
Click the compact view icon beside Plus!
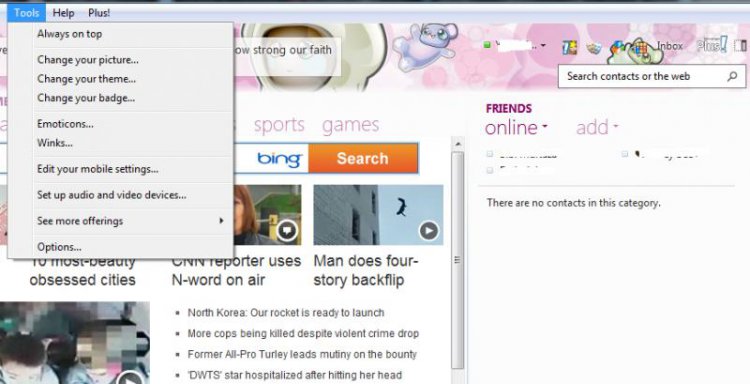(740, 46)
